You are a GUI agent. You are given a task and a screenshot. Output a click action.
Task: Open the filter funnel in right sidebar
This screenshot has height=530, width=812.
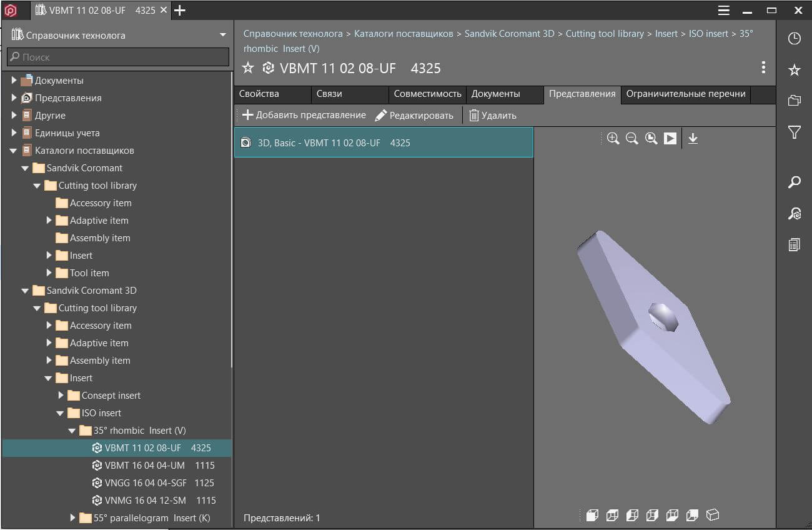794,132
